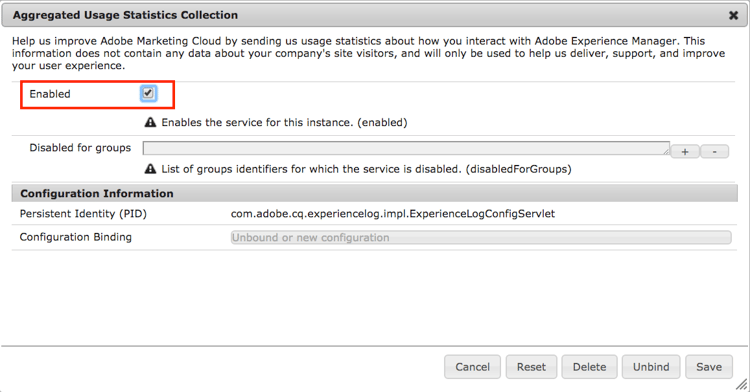Click the Disabled for groups label
The width and height of the screenshot is (750, 392).
click(x=80, y=148)
